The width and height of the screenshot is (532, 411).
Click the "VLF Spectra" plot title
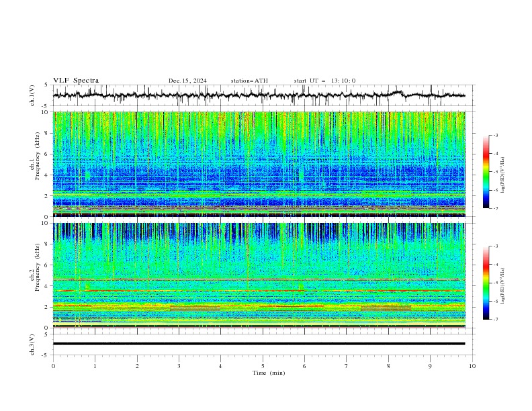point(76,81)
